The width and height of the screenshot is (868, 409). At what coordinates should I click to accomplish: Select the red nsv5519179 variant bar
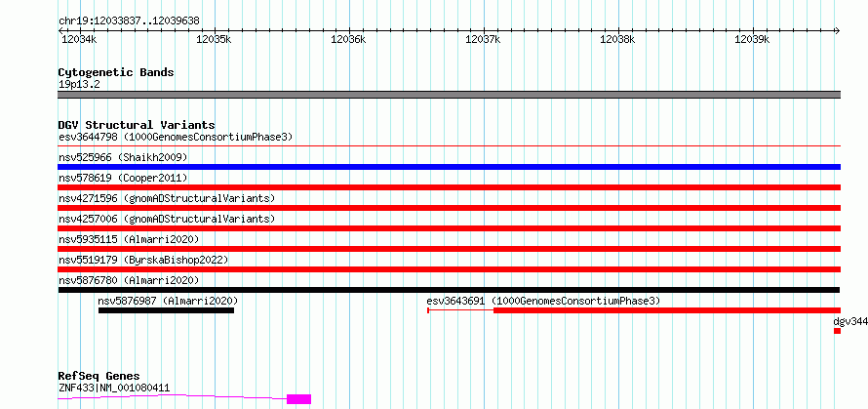(x=450, y=269)
